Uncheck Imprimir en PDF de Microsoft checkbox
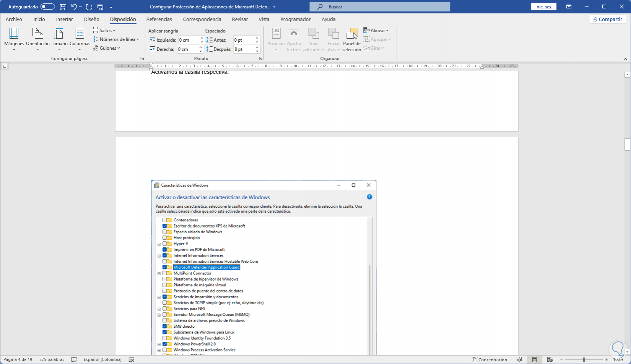This screenshot has height=364, width=631. point(165,250)
